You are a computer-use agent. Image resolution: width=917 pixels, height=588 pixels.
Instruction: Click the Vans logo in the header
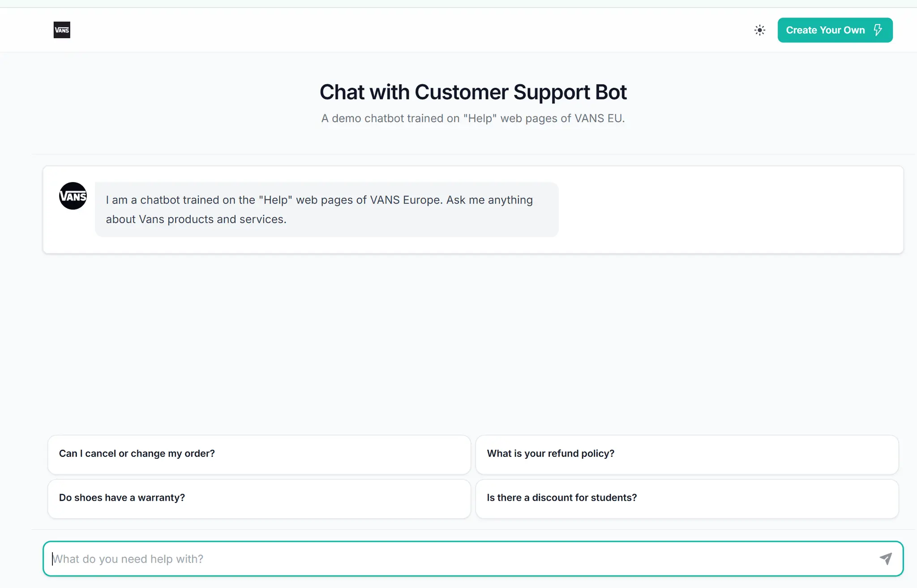[x=62, y=30]
